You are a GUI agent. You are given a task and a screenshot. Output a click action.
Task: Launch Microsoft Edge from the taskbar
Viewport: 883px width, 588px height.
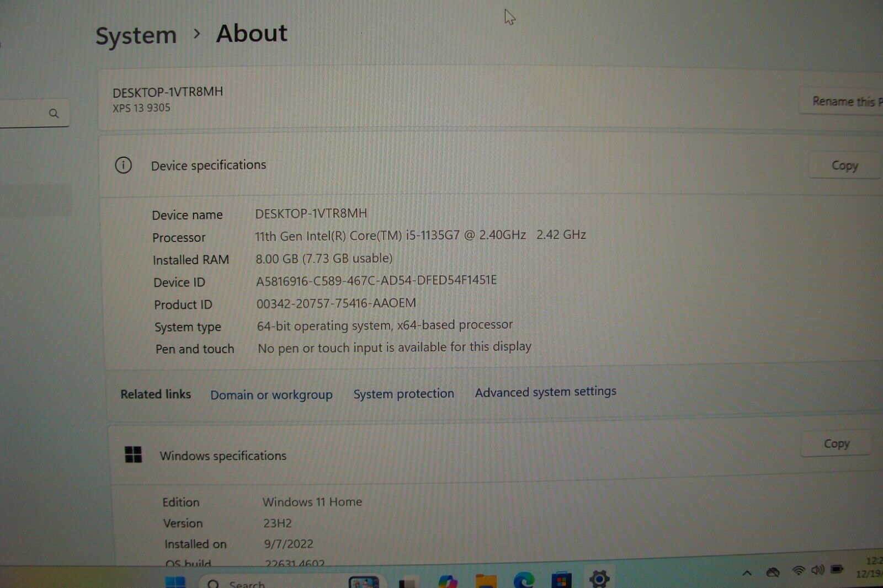coord(523,580)
